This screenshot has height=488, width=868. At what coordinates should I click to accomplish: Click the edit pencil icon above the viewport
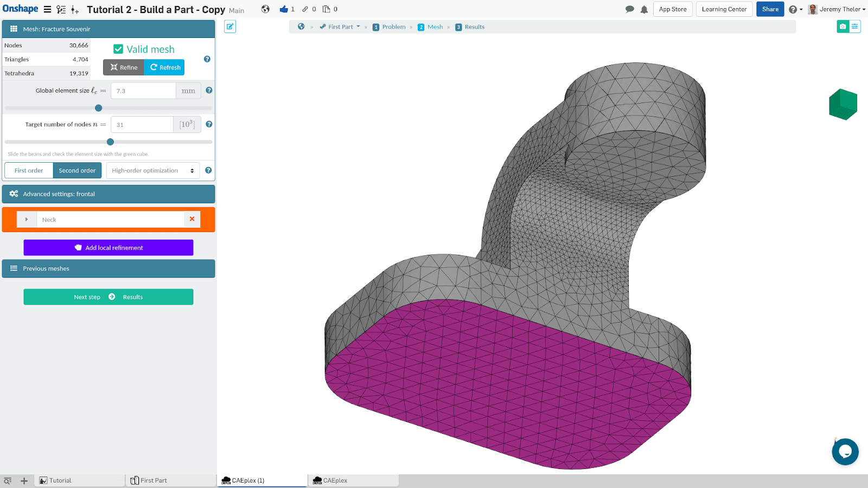230,27
